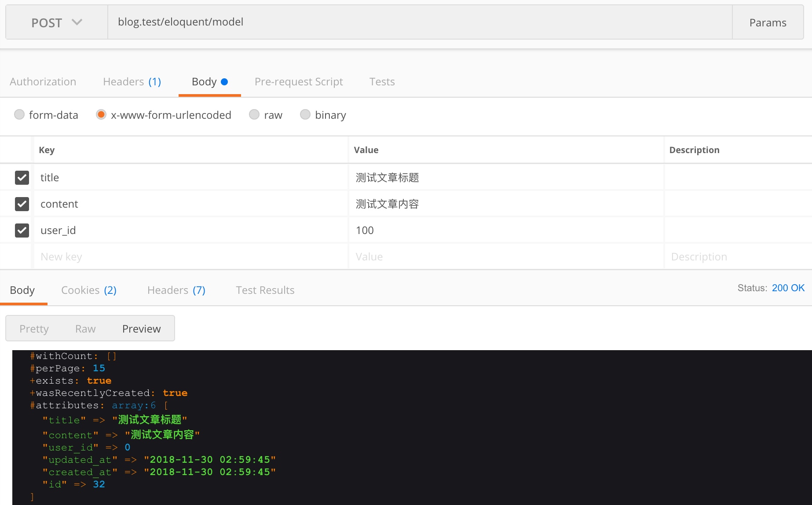
Task: View the response Headers (7) tab
Action: click(x=176, y=290)
